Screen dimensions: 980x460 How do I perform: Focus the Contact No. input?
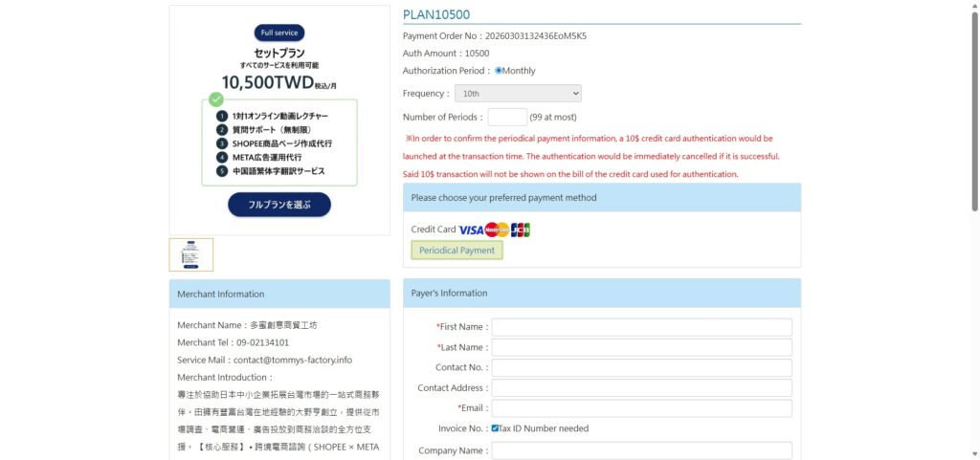[641, 368]
